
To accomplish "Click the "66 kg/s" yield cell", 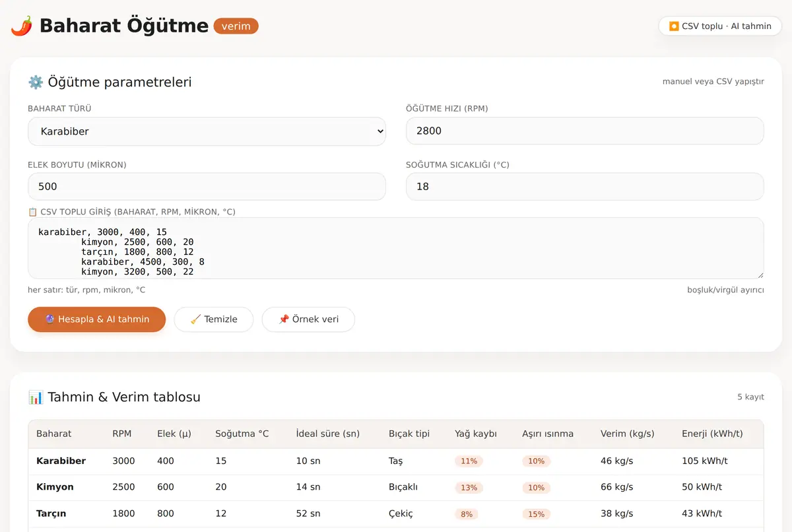I will coord(616,487).
